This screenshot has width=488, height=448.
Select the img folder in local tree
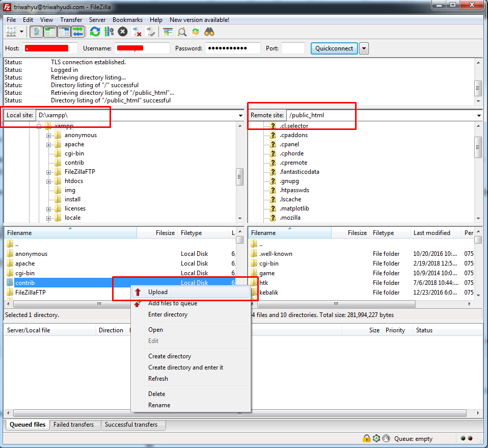(70, 190)
